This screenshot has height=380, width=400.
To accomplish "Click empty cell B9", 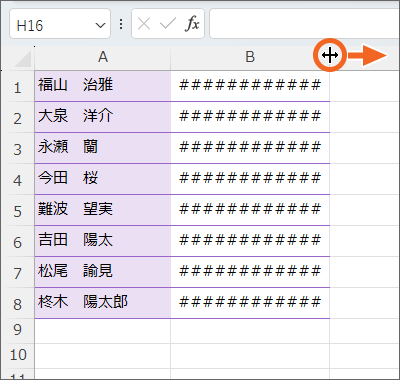I will (x=250, y=331).
